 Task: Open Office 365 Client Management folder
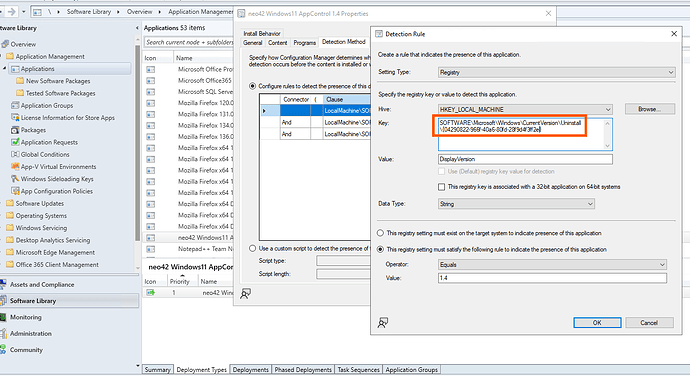pyautogui.click(x=57, y=265)
